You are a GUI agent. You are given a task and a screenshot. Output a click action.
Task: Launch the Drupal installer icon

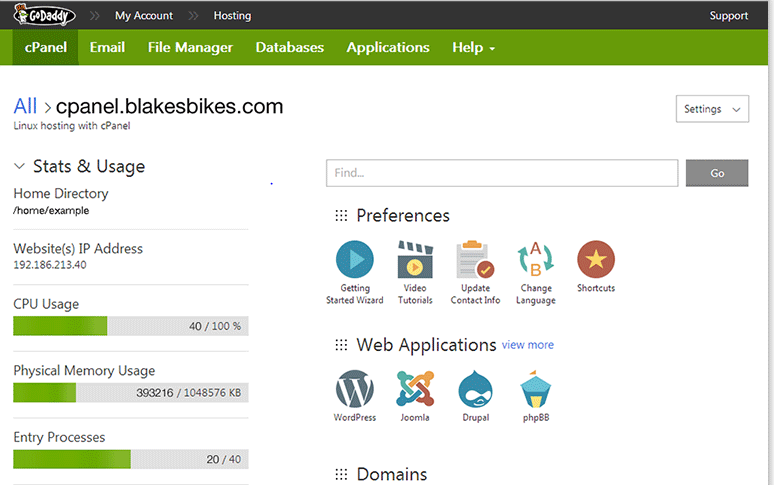pyautogui.click(x=475, y=389)
